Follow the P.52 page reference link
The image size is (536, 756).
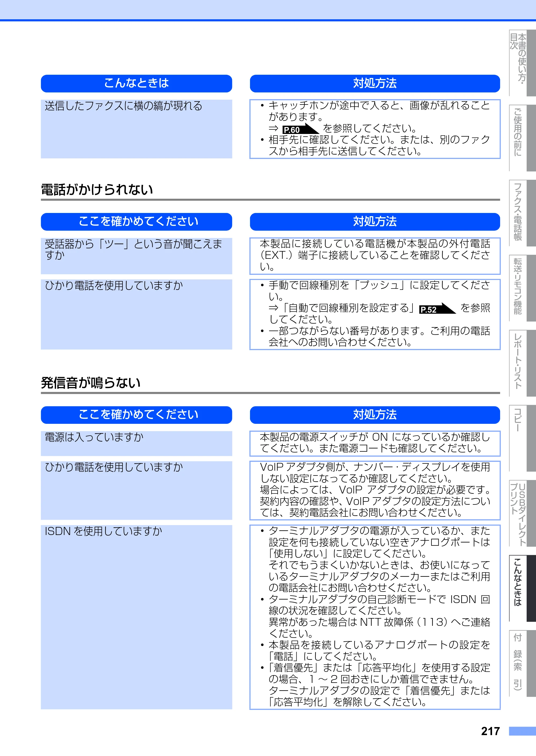point(437,309)
